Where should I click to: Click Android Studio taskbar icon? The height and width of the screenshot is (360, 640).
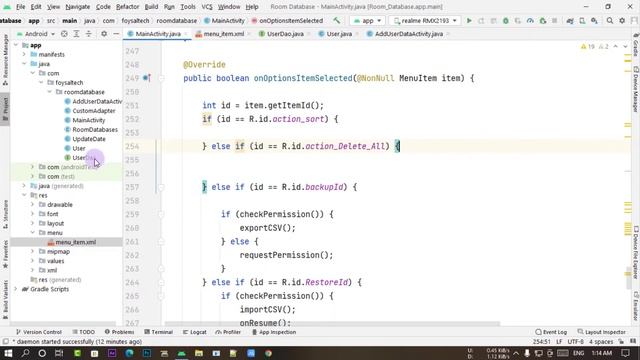182,353
